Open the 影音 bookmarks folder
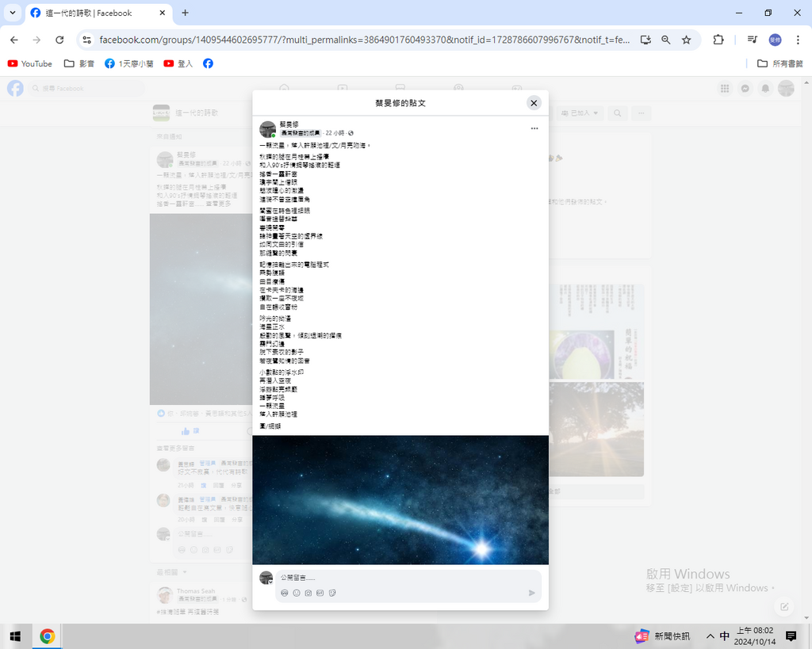812x649 pixels. pyautogui.click(x=79, y=63)
